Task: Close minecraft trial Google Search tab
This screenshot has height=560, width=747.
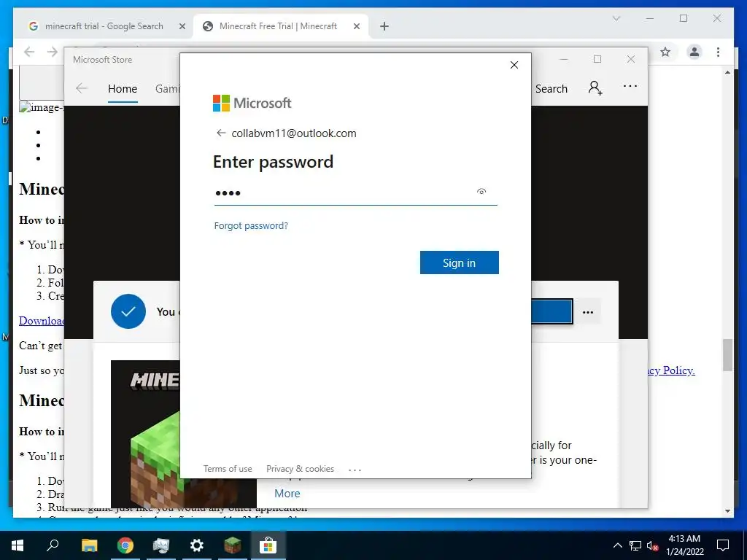Action: [x=182, y=27]
